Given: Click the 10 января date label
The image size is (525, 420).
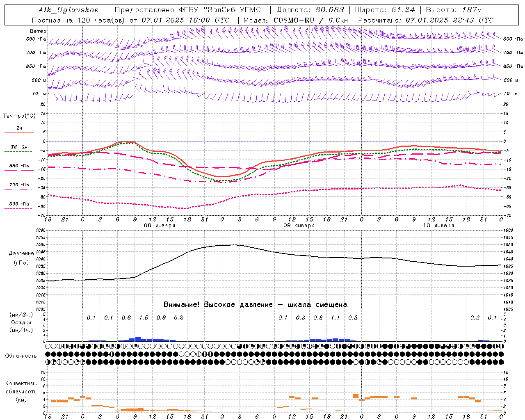Looking at the screenshot, I should coord(438,226).
